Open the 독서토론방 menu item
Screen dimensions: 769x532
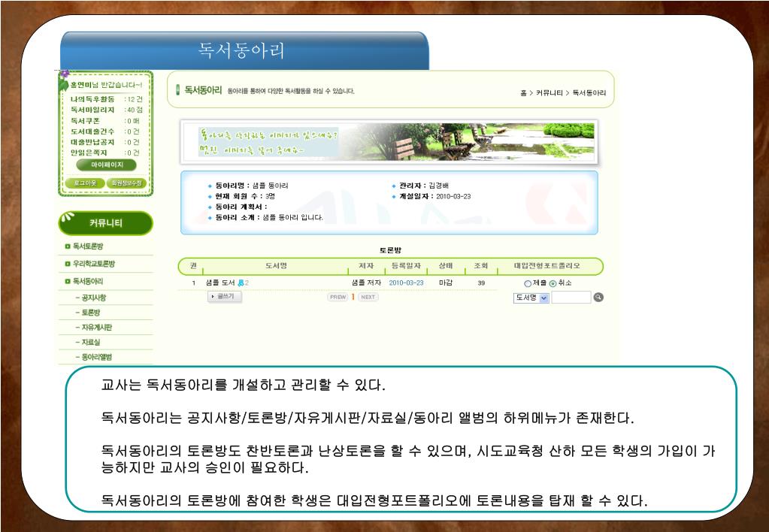coord(87,246)
